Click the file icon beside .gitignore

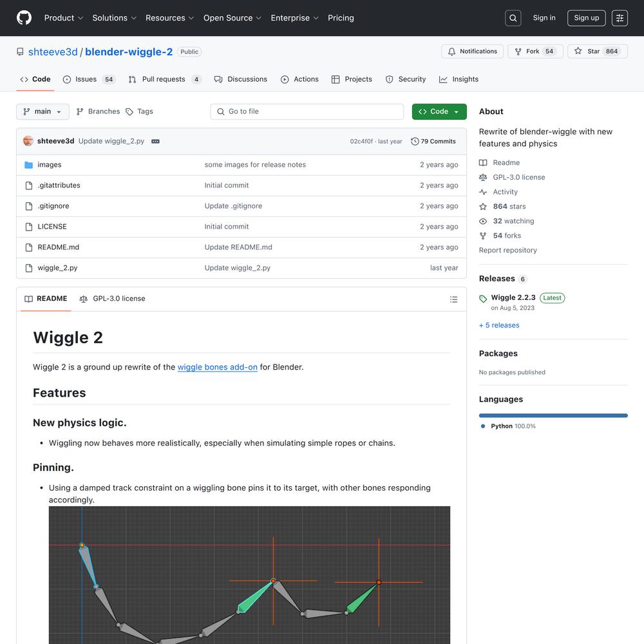29,206
